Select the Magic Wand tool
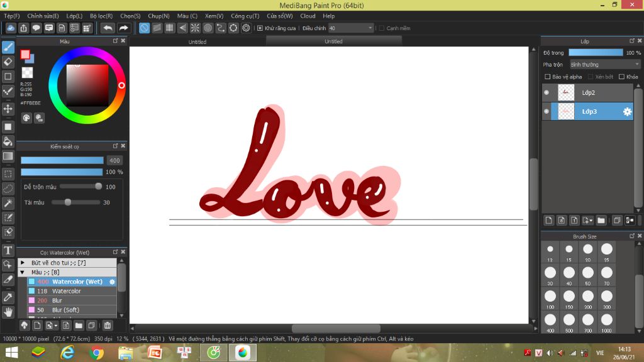 (8, 203)
